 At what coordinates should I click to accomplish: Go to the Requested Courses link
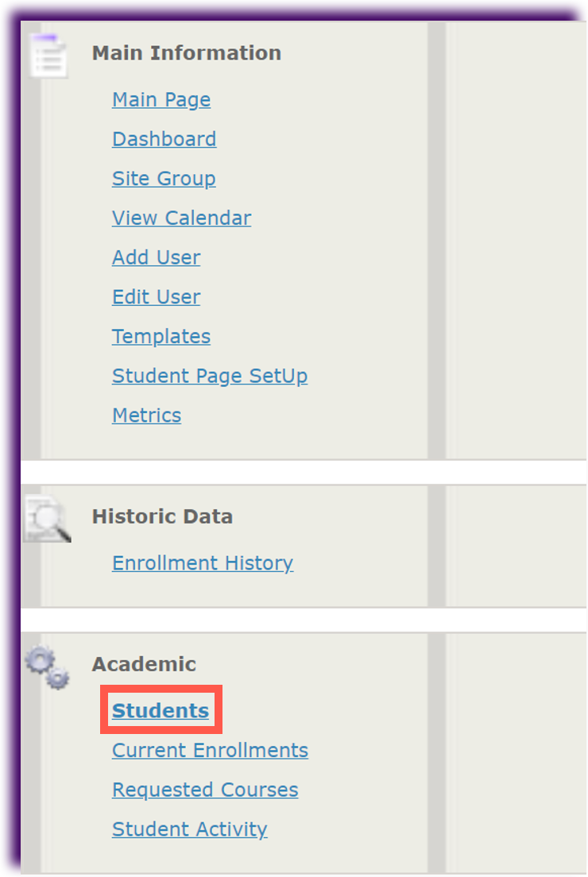[x=205, y=790]
